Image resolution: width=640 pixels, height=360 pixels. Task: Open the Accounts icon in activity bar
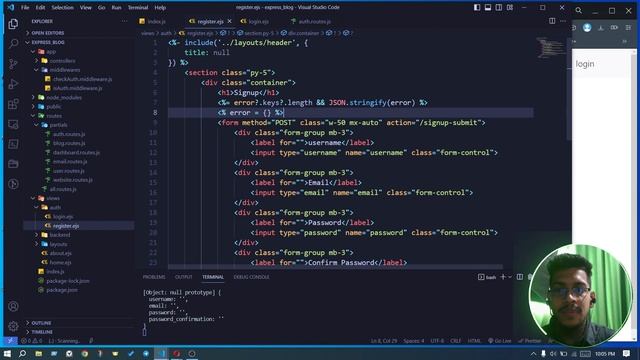(13, 306)
